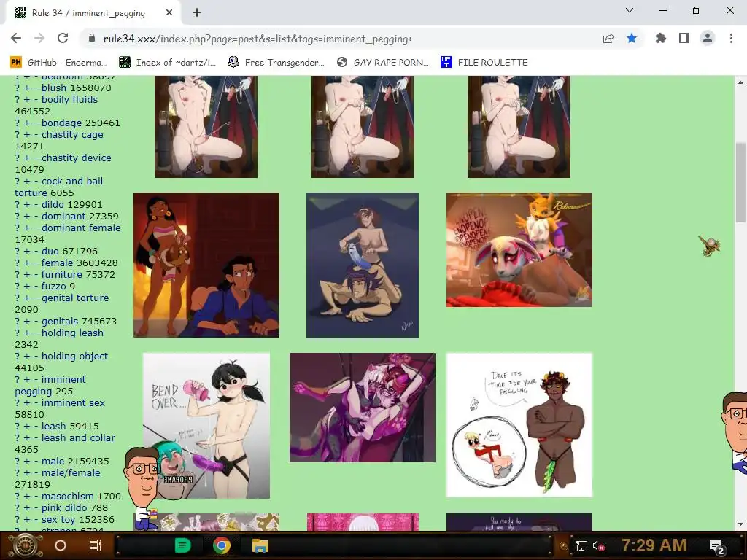
Task: Open the steampunk Start button
Action: click(x=25, y=545)
